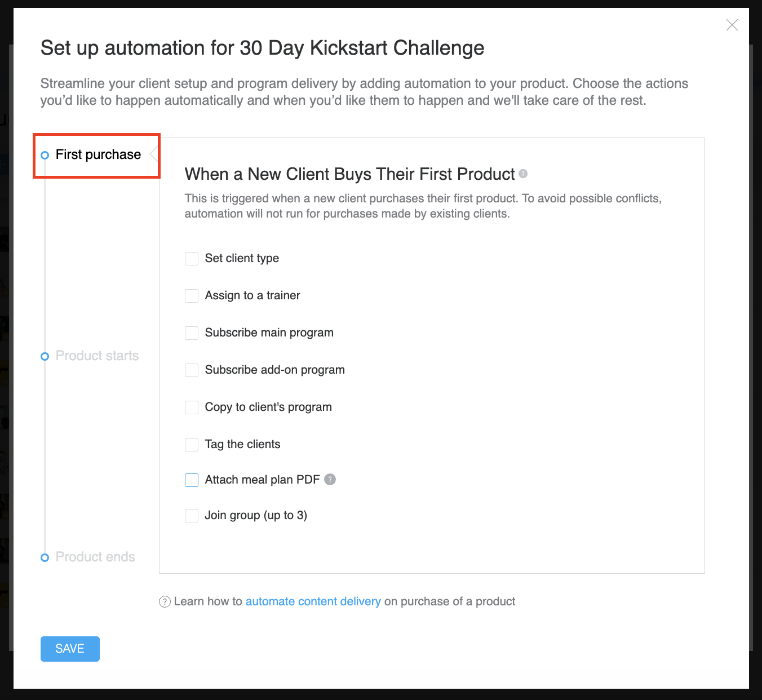Viewport: 762px width, 700px height.
Task: Toggle the Tag the clients checkbox
Action: (x=192, y=445)
